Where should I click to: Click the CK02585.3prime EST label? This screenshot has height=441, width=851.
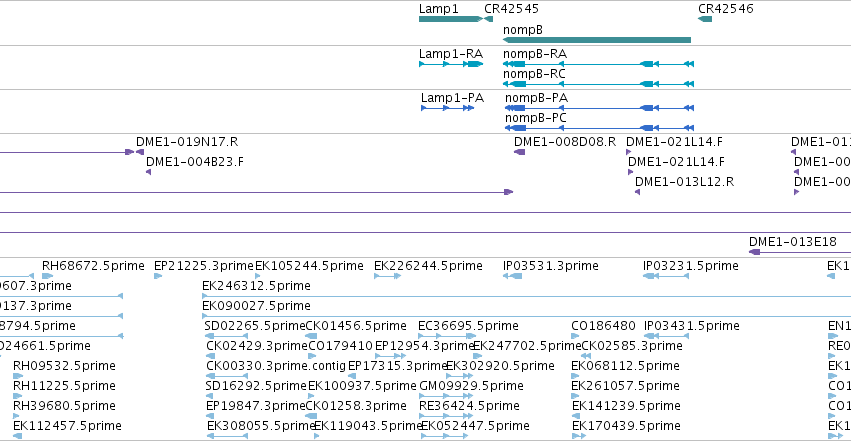632,346
